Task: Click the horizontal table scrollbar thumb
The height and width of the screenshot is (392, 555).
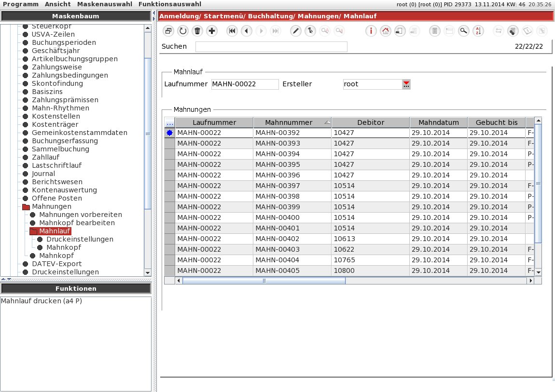Action: coord(264,281)
